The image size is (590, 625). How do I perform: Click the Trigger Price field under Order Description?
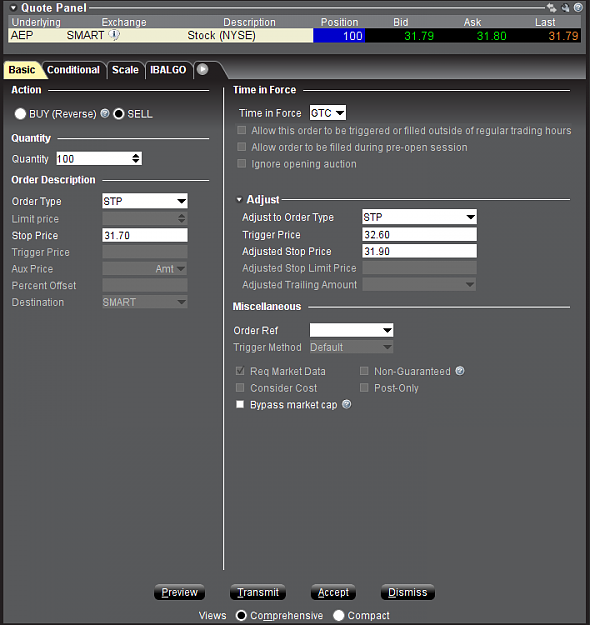point(145,252)
